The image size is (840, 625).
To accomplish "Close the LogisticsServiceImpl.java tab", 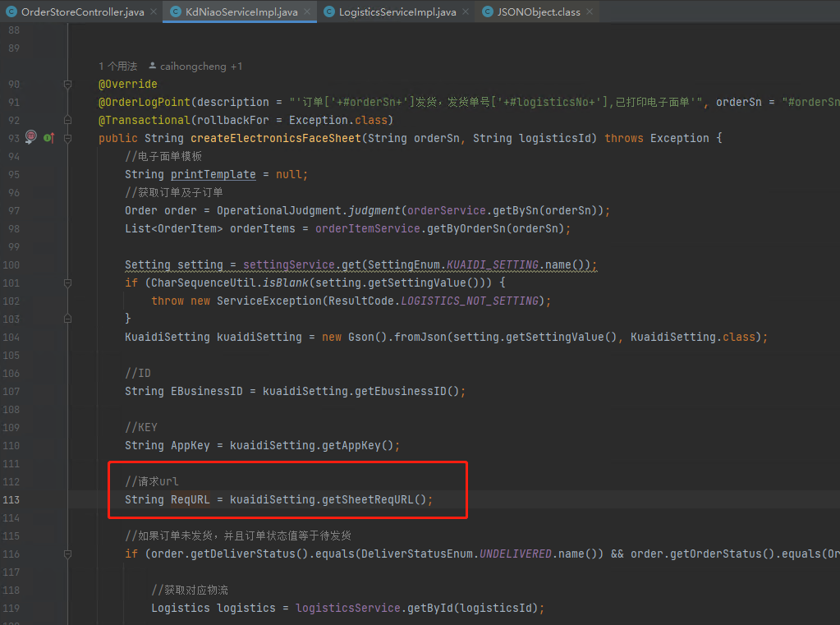I will pos(466,11).
